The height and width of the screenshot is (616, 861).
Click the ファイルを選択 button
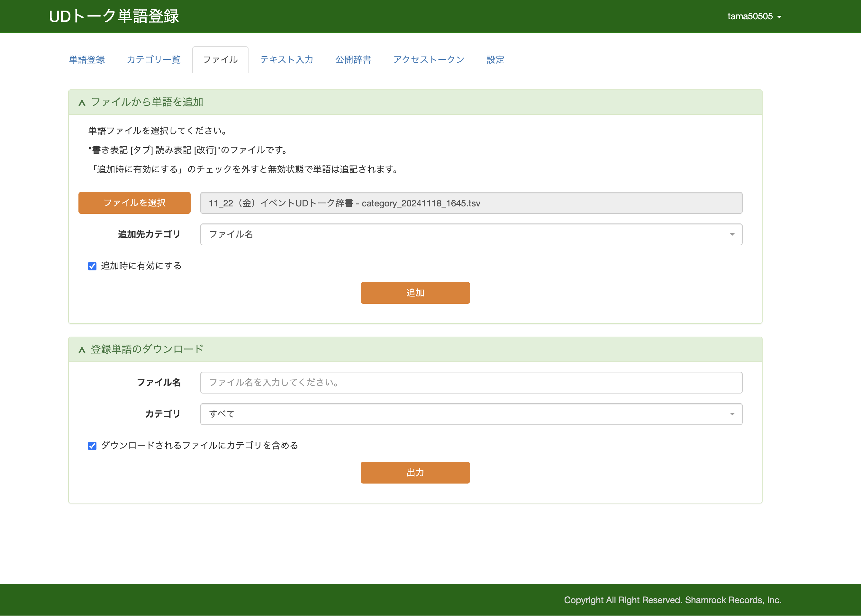coord(134,203)
